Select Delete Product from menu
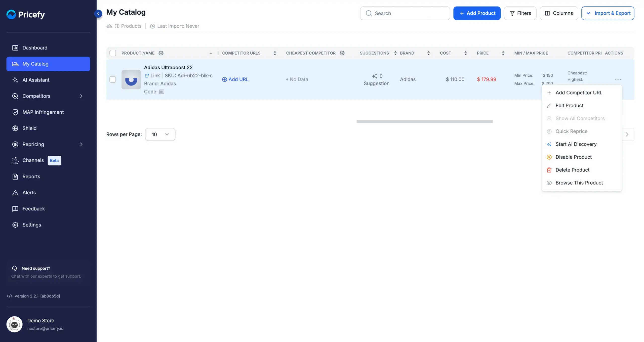Image resolution: width=644 pixels, height=342 pixels. (582, 170)
